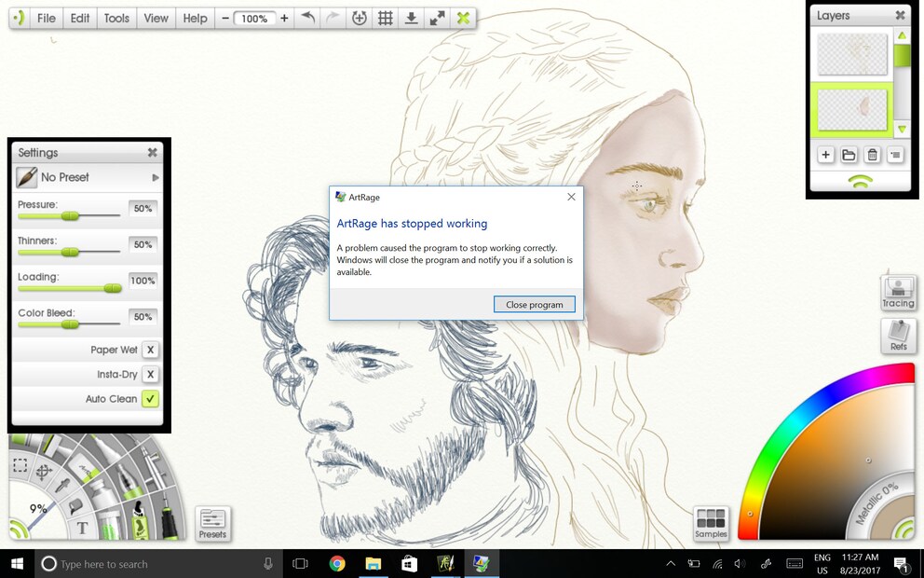924x578 pixels.
Task: Select the top layer thumbnail
Action: point(852,54)
